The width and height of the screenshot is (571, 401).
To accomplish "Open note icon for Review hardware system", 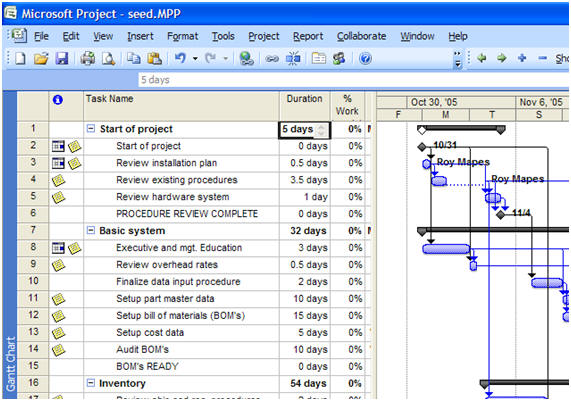I will point(59,197).
